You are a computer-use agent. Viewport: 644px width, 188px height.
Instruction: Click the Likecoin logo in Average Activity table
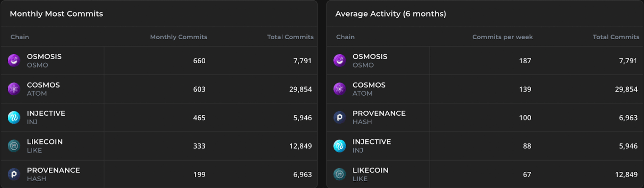[339, 174]
